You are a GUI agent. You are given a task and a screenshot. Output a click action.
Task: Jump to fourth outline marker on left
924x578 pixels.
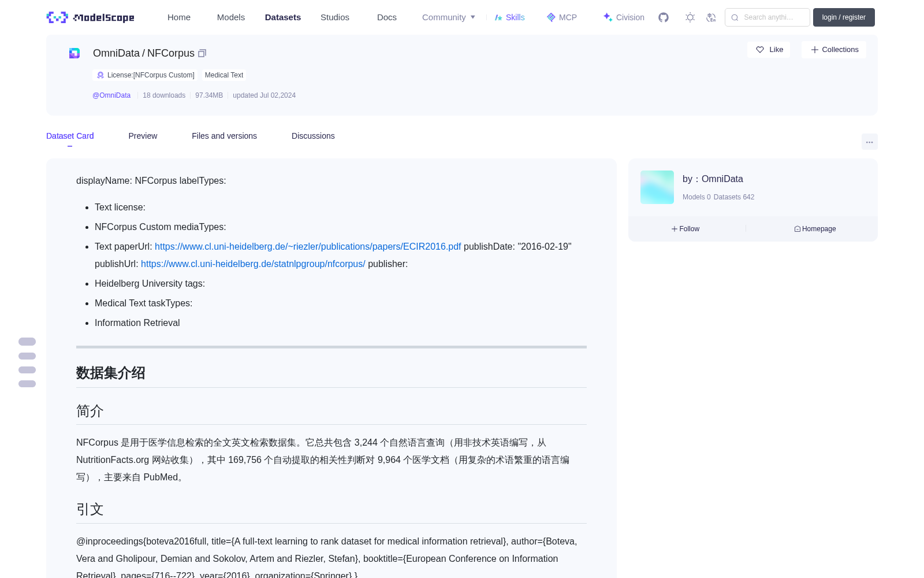coord(27,384)
